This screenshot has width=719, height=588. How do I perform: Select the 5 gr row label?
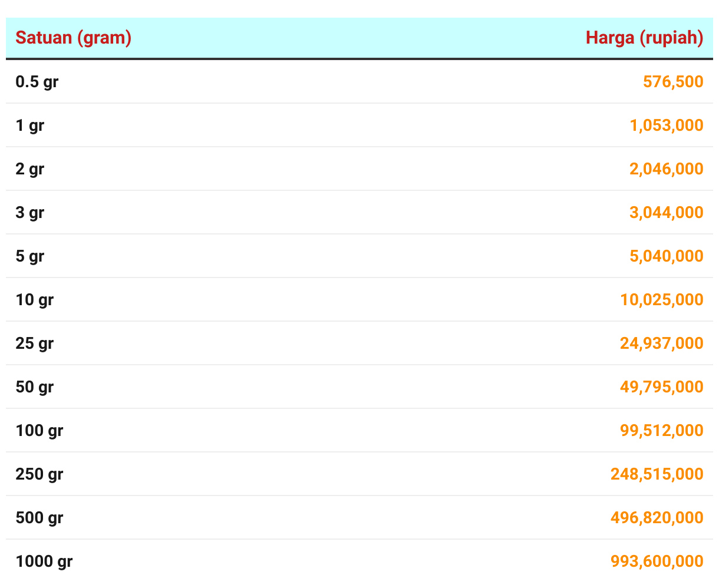pyautogui.click(x=30, y=256)
